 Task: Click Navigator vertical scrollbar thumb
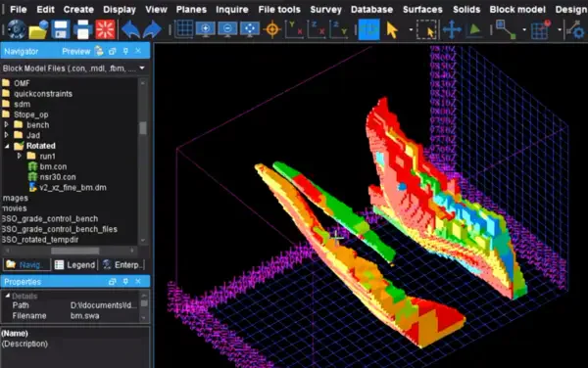143,127
